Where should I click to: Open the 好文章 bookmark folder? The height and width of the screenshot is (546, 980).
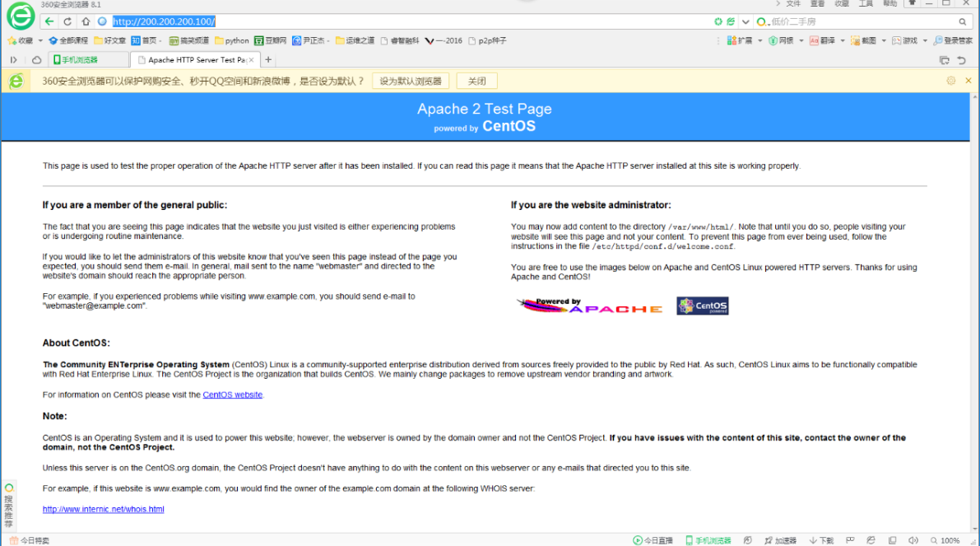pos(110,40)
